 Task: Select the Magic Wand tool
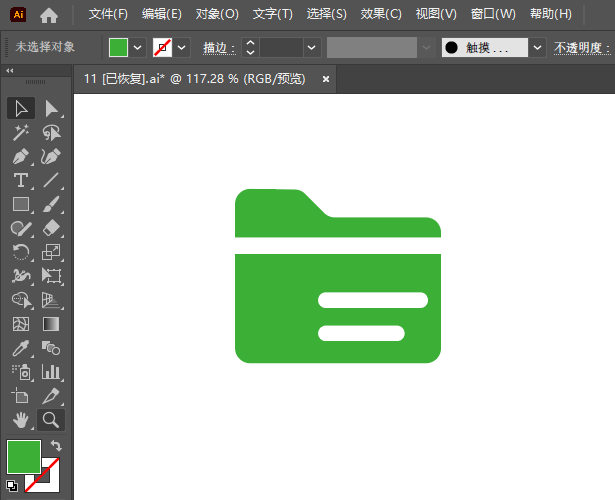[20, 133]
